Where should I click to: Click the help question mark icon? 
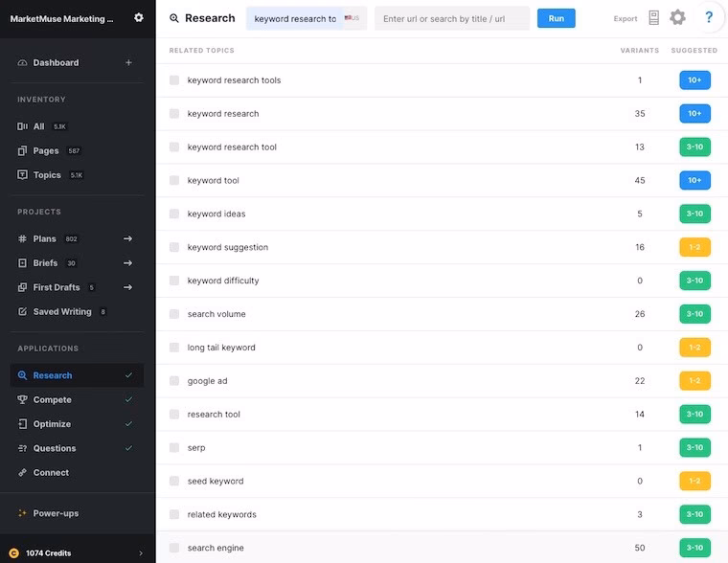[709, 18]
